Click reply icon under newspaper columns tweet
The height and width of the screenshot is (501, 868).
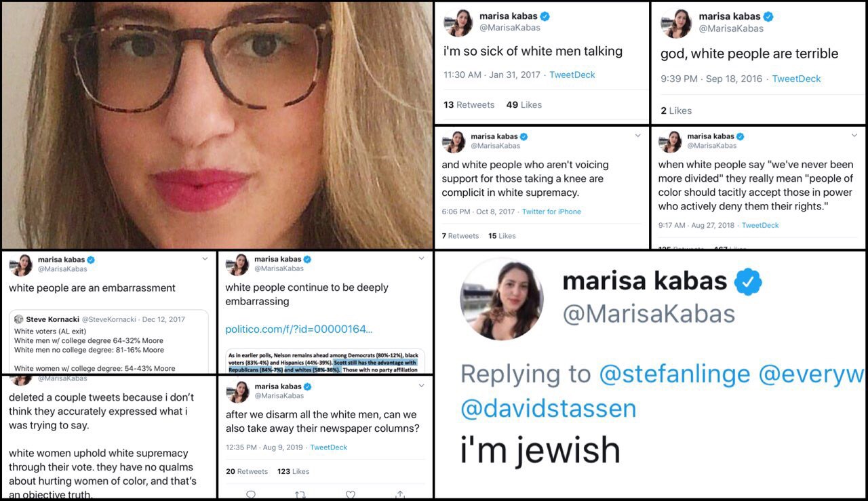point(251,494)
